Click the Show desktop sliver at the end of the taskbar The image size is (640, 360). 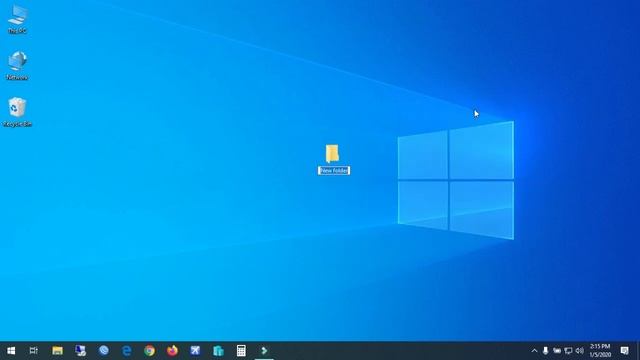(x=638, y=351)
